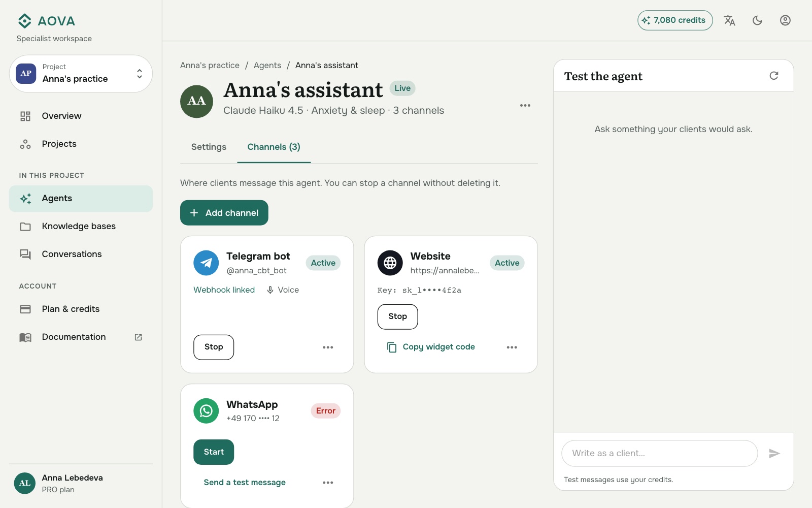812x508 pixels.
Task: Open Projects in the sidebar
Action: tap(81, 144)
